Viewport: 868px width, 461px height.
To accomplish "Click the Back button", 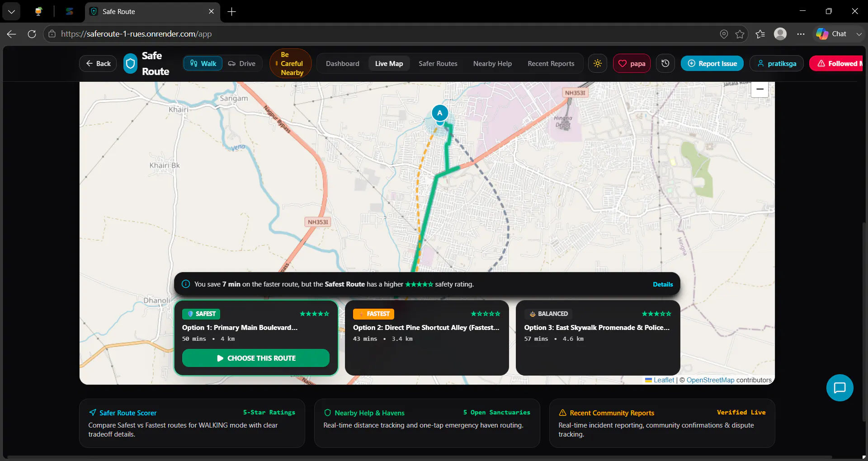I will (x=98, y=63).
